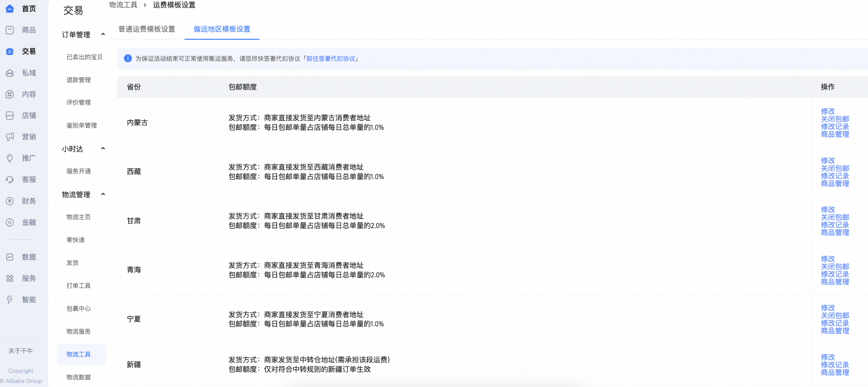The height and width of the screenshot is (387, 868).
Task: Click 关闭包邮 for 青海 row
Action: [835, 266]
